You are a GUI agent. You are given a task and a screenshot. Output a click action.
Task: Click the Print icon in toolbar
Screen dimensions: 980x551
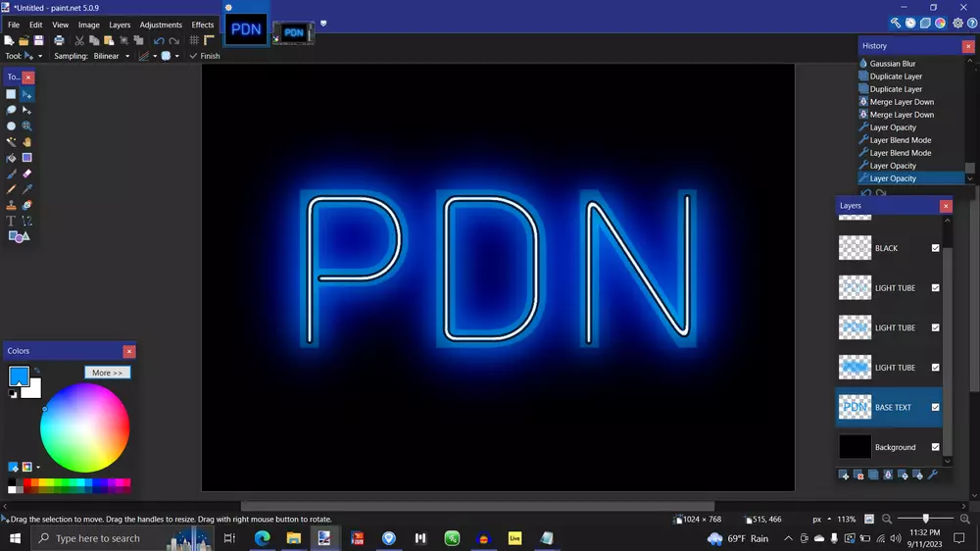pyautogui.click(x=59, y=40)
